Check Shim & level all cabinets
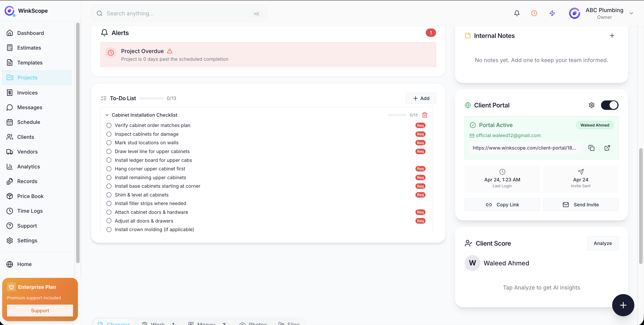 coord(109,195)
